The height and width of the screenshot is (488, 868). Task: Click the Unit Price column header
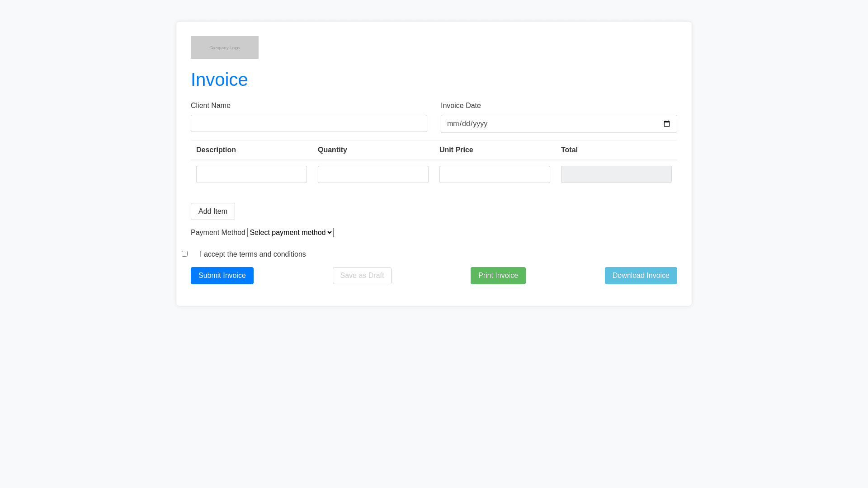pyautogui.click(x=456, y=150)
